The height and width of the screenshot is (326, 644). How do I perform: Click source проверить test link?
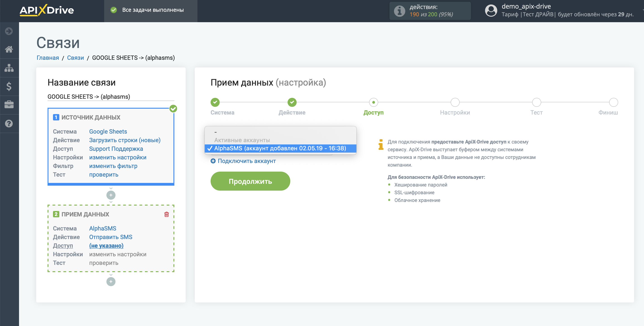tap(104, 175)
